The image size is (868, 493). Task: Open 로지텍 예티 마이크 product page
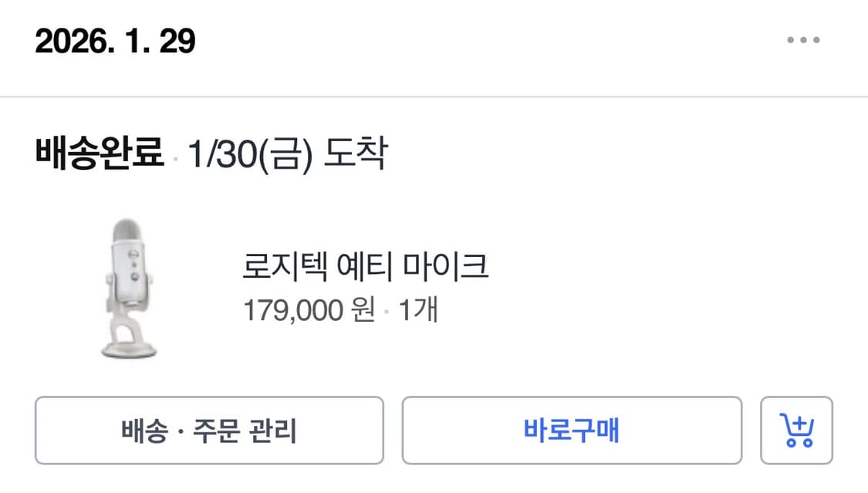click(368, 266)
